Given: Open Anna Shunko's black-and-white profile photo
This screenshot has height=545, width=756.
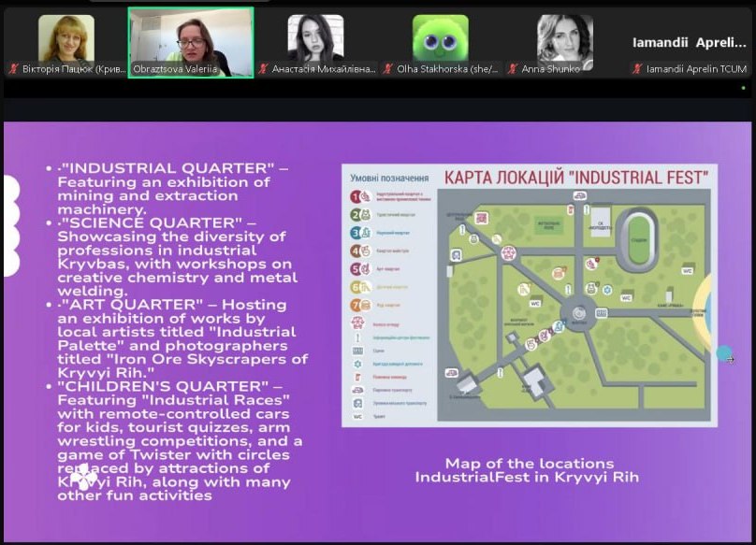Looking at the screenshot, I should point(564,38).
